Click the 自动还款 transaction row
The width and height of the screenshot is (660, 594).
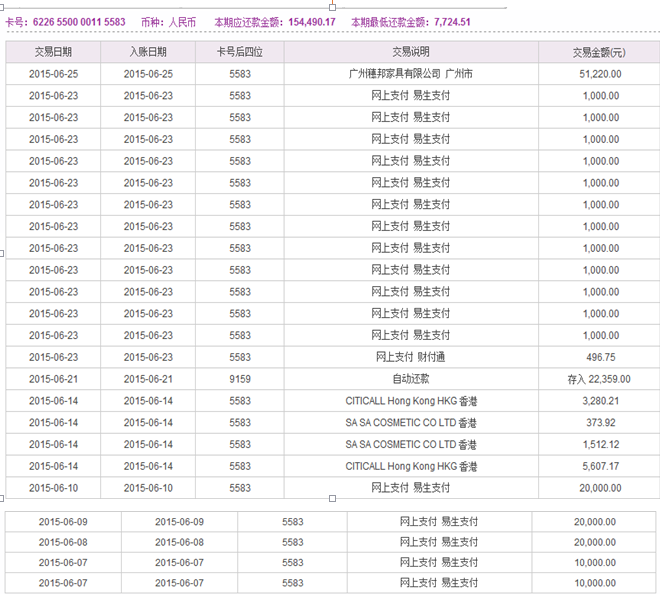(410, 379)
